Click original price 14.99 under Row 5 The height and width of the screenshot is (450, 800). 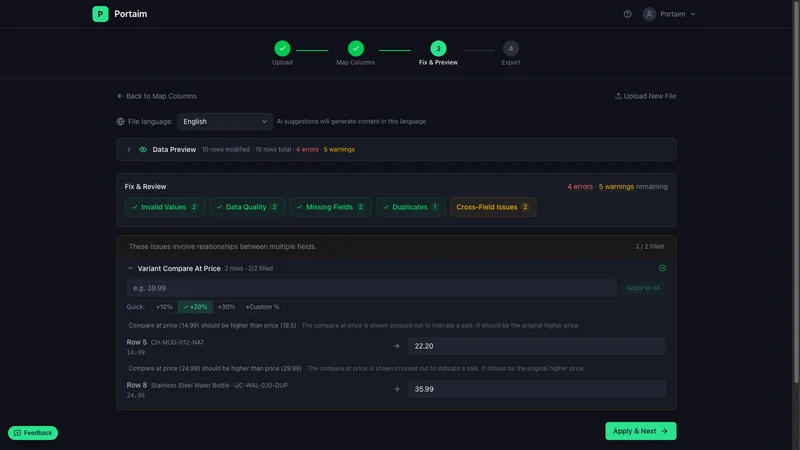tap(136, 353)
